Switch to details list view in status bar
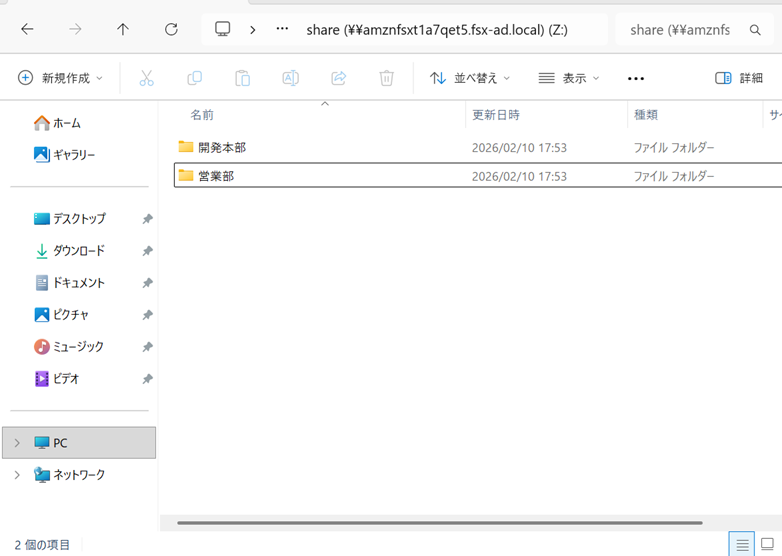Image resolution: width=782 pixels, height=556 pixels. click(742, 545)
